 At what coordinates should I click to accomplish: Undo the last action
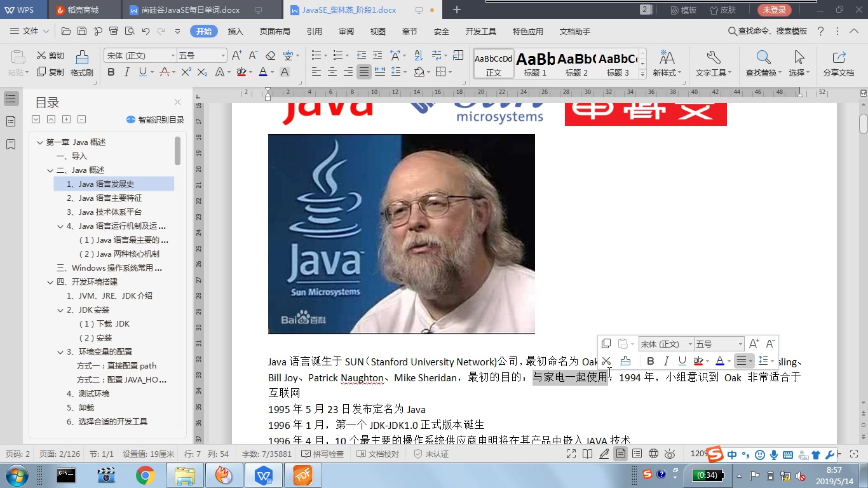point(146,31)
